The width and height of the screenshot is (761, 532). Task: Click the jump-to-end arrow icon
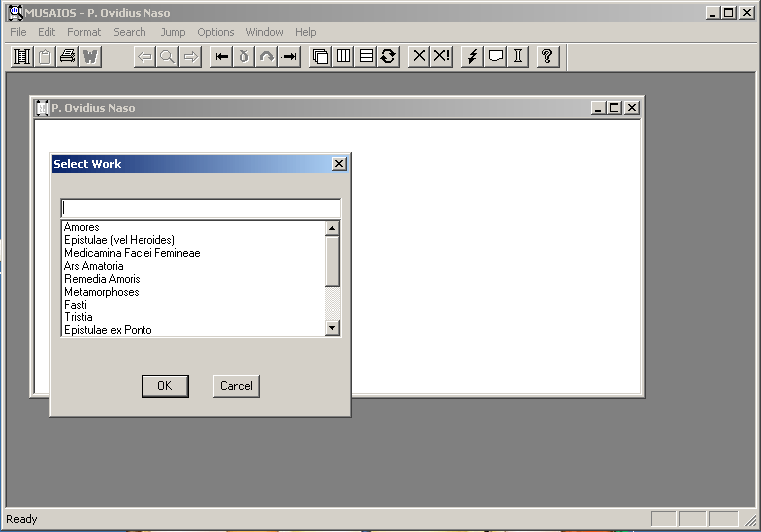(x=290, y=56)
